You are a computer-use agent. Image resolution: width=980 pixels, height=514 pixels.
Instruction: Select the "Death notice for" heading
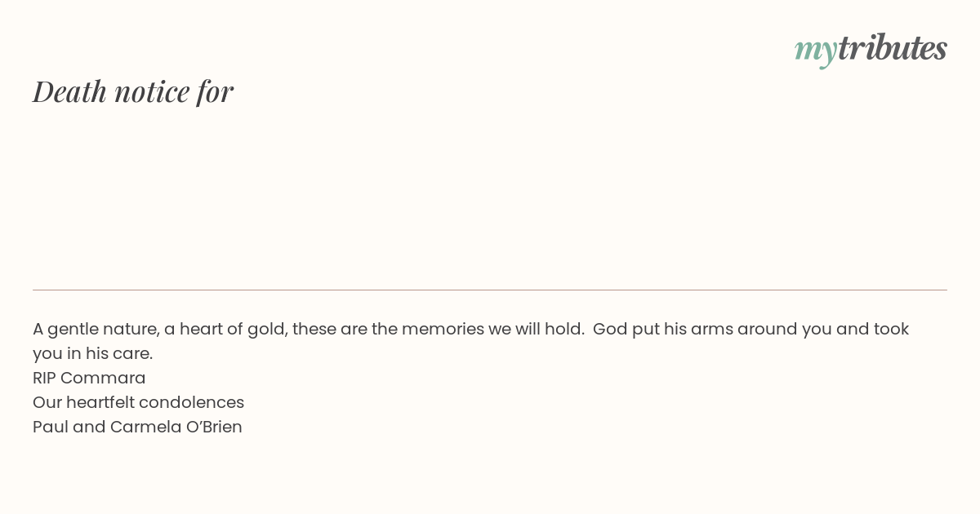[133, 91]
